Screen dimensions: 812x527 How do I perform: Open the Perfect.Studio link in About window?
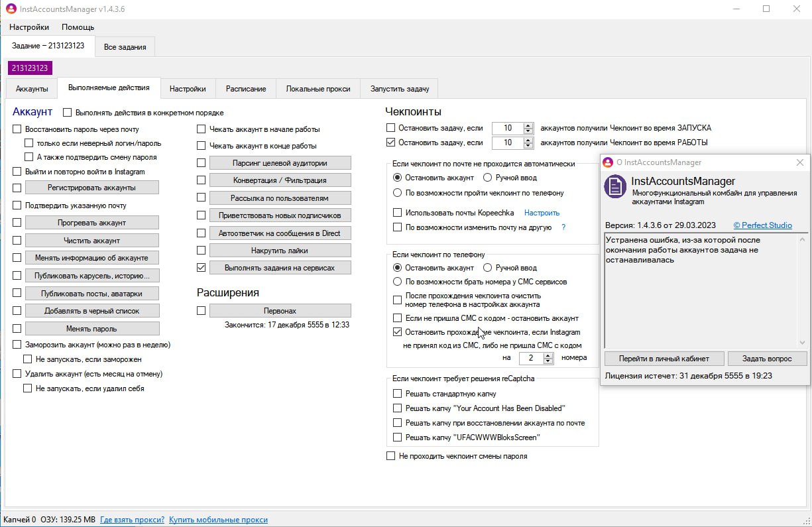(763, 225)
